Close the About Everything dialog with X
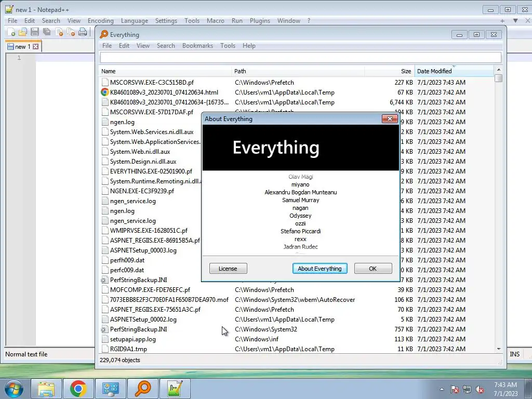 pyautogui.click(x=390, y=118)
